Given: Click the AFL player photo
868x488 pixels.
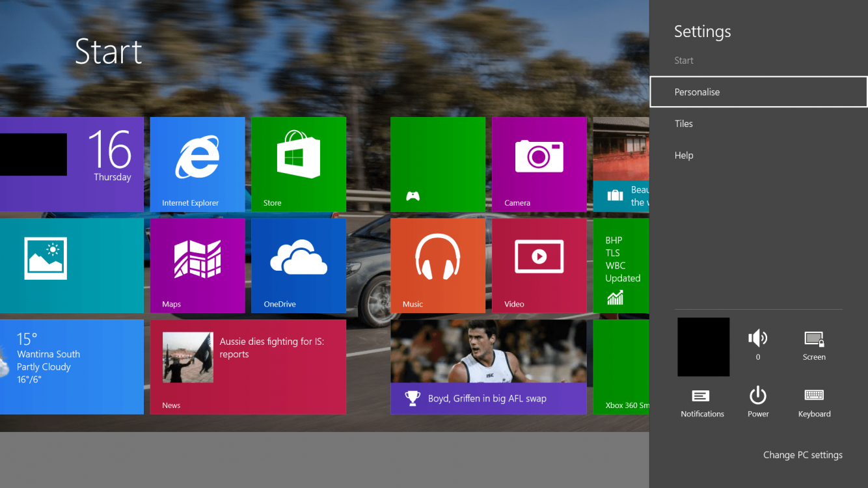Looking at the screenshot, I should pos(489,351).
